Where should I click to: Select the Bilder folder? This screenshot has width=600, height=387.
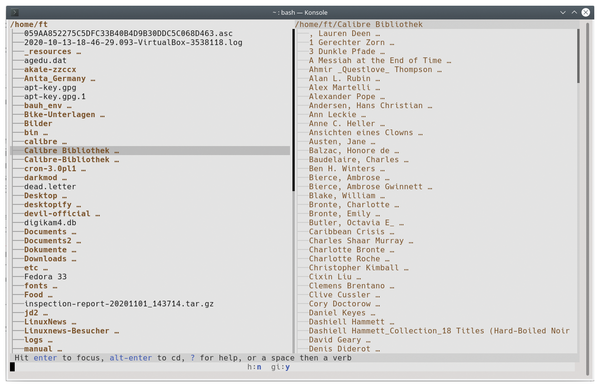[38, 124]
